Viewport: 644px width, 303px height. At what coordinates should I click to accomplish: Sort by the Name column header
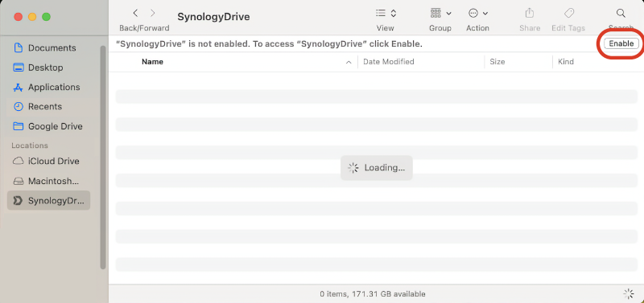pos(152,62)
